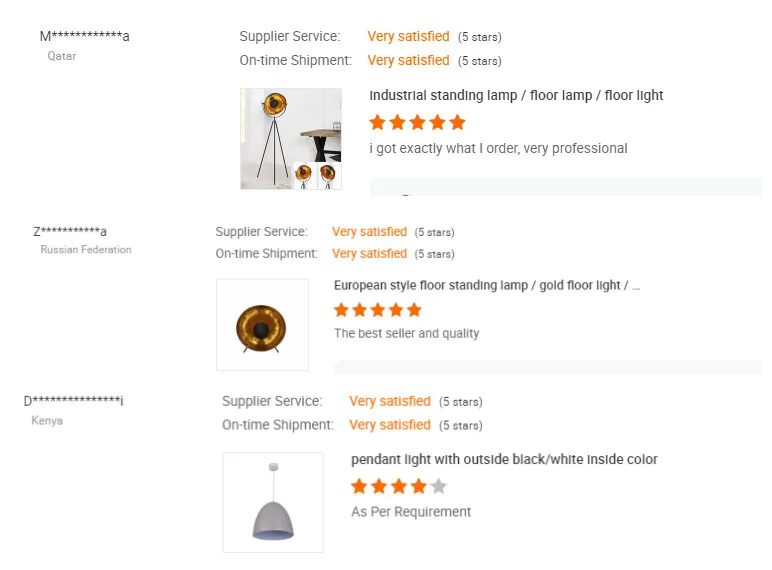Click the 'European style floor standing lamp' title
This screenshot has height=570, width=772.
pyautogui.click(x=486, y=285)
